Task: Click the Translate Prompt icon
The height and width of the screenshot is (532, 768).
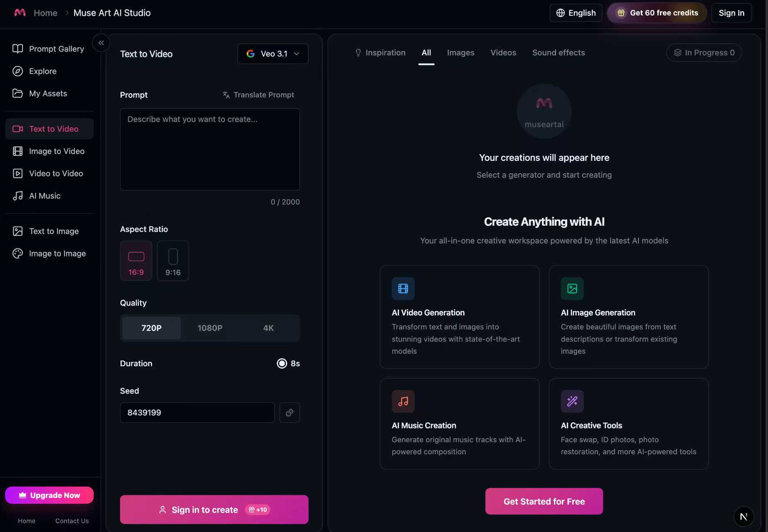Action: (x=226, y=95)
